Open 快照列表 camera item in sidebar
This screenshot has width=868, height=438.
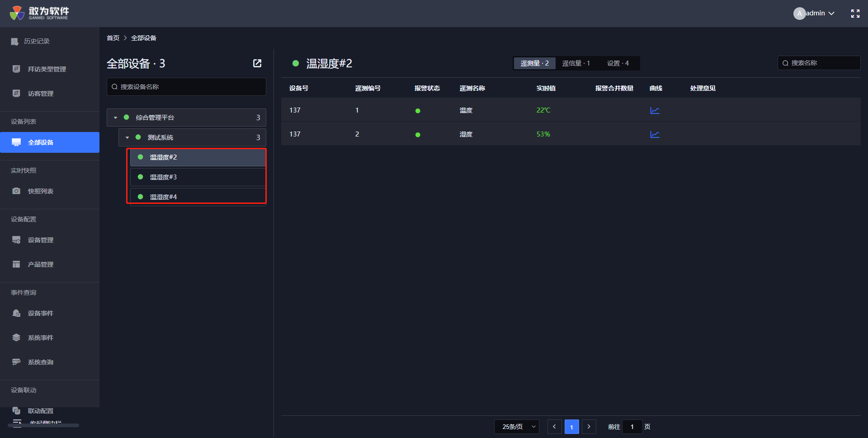(x=40, y=191)
